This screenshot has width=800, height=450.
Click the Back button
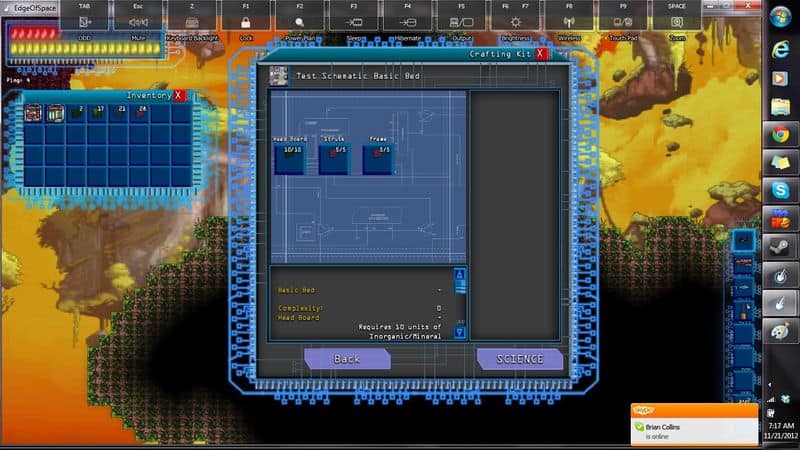pos(347,359)
